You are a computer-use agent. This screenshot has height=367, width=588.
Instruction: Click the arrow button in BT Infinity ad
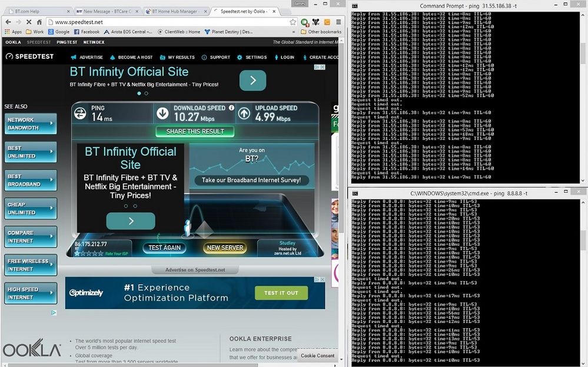click(x=131, y=221)
